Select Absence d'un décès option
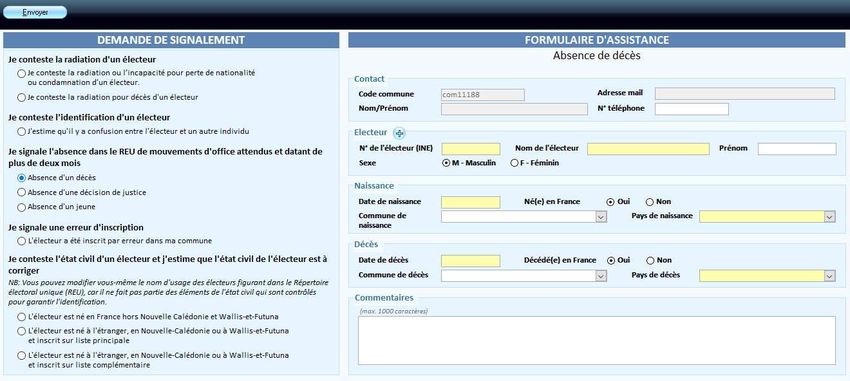This screenshot has width=850, height=381. [21, 177]
